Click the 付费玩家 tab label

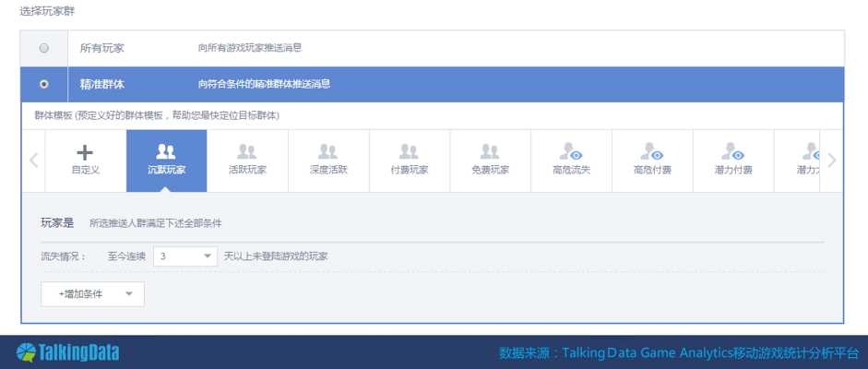[x=409, y=170]
